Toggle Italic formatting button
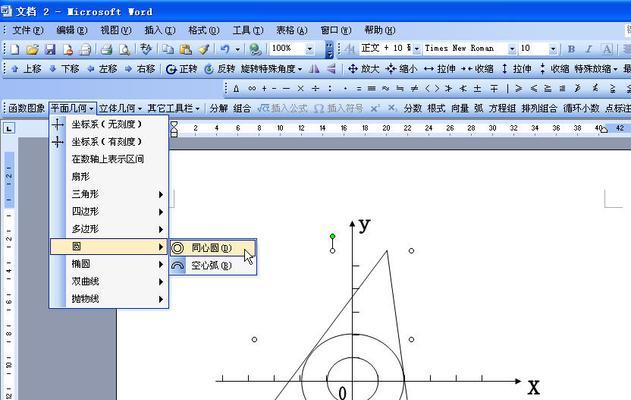The width and height of the screenshot is (631, 400). (x=588, y=49)
